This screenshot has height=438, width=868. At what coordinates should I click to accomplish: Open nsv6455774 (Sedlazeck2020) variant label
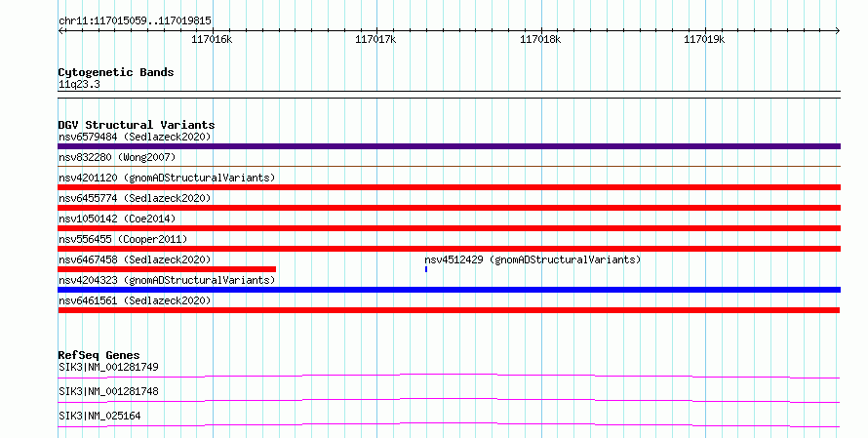tap(135, 198)
